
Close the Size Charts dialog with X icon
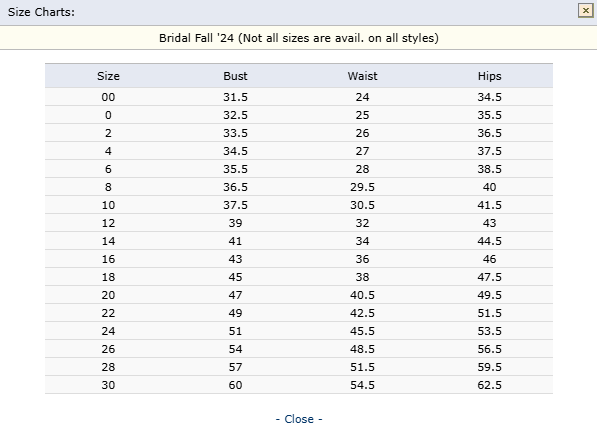pyautogui.click(x=585, y=11)
